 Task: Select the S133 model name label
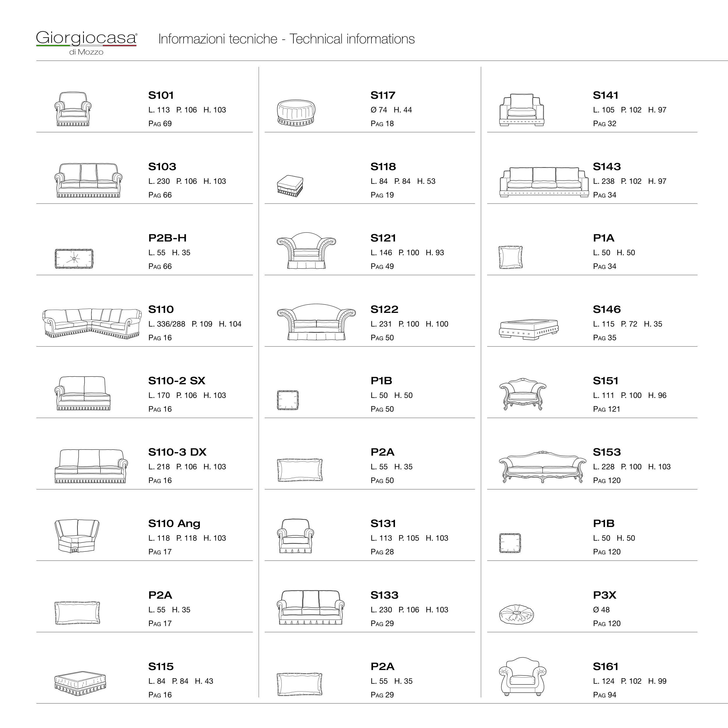[x=384, y=595]
